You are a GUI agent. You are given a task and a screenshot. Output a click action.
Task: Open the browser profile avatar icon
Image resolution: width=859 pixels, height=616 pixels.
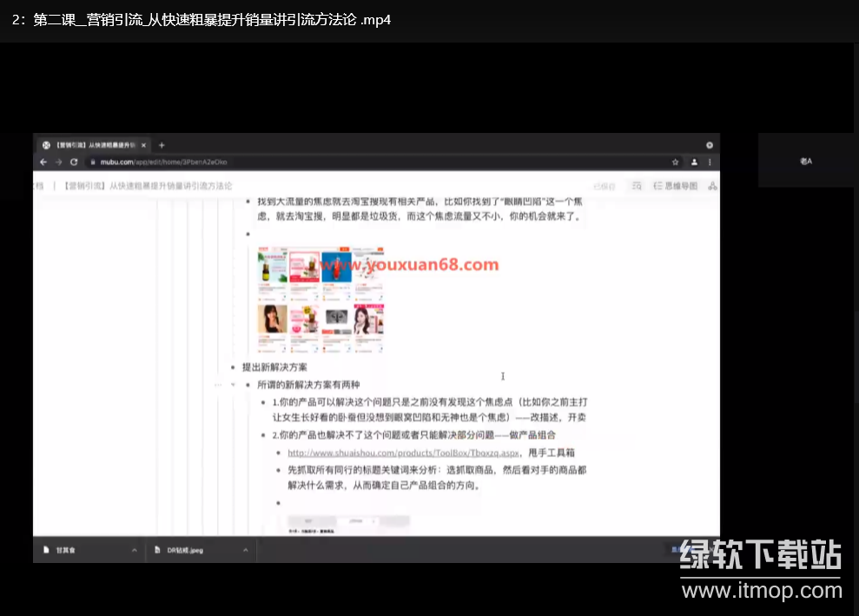694,162
